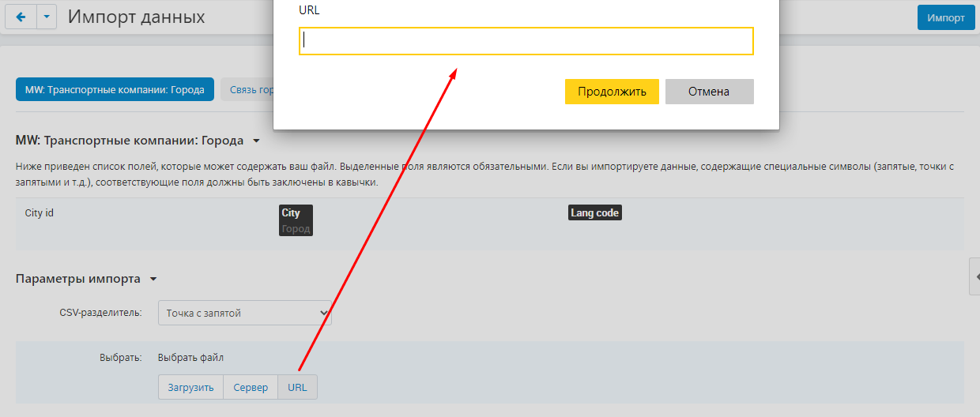The width and height of the screenshot is (980, 417).
Task: Click the City id field label
Action: 40,213
